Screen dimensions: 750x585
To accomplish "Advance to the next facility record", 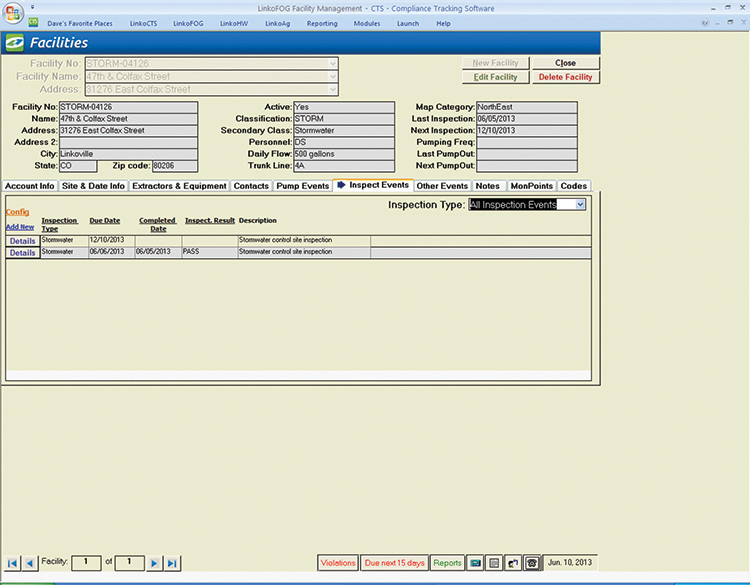I will coord(154,563).
